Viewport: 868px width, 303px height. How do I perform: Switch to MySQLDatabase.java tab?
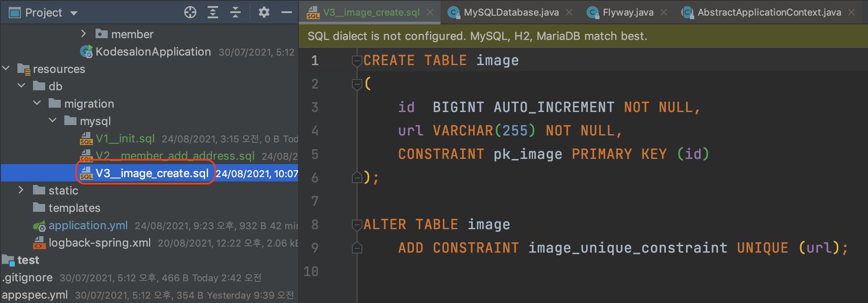coord(511,13)
